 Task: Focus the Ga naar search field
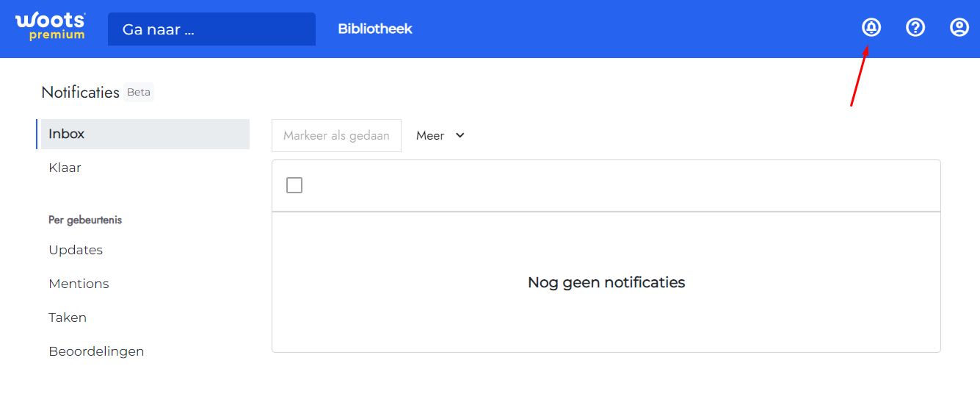coord(211,29)
